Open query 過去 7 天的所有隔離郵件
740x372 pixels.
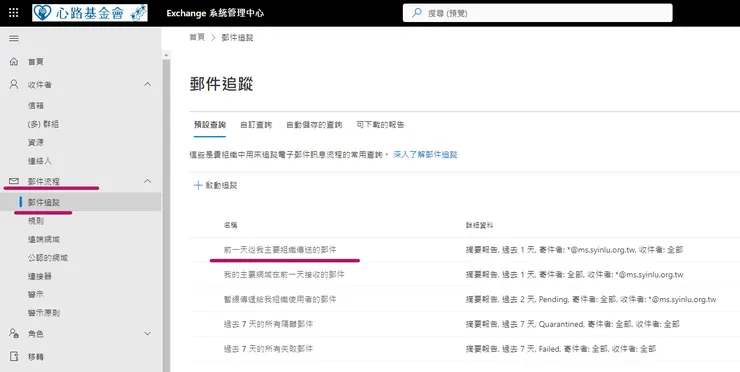click(268, 324)
